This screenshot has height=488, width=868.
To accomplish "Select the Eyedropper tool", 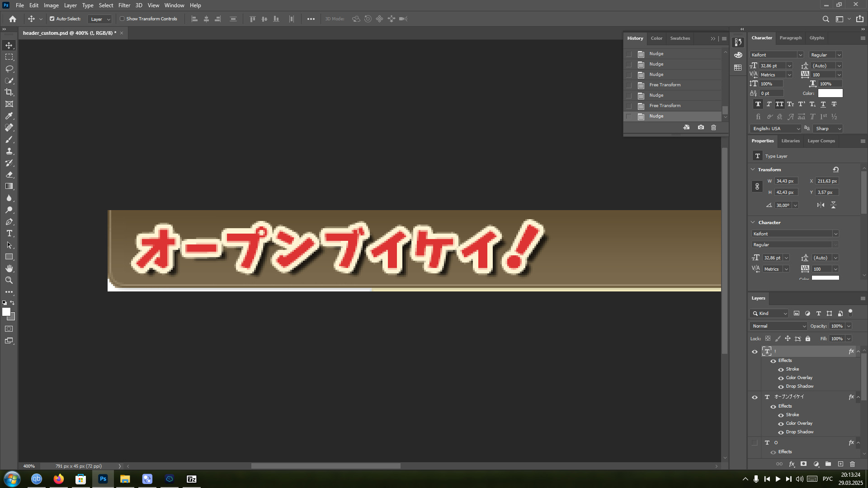I will coord(9,116).
